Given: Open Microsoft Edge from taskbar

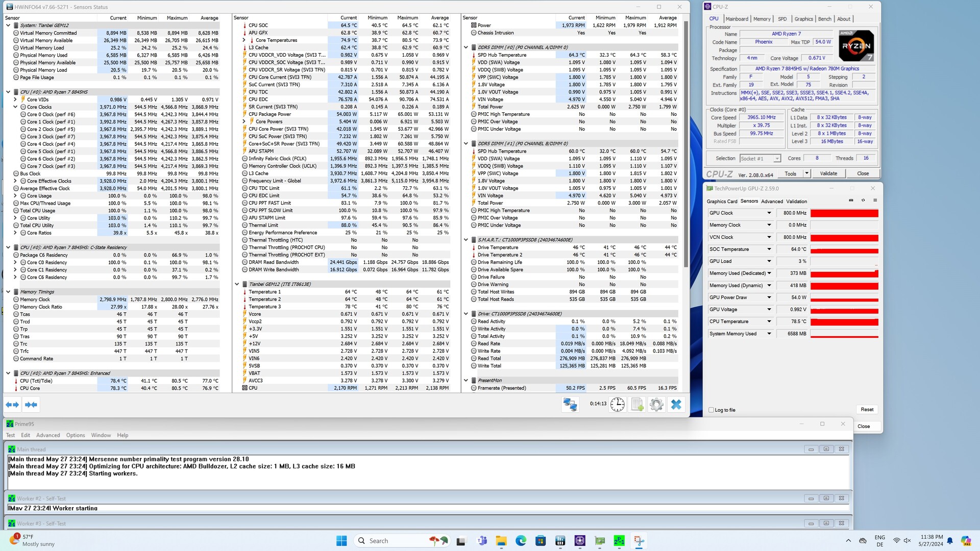Looking at the screenshot, I should coord(521,541).
